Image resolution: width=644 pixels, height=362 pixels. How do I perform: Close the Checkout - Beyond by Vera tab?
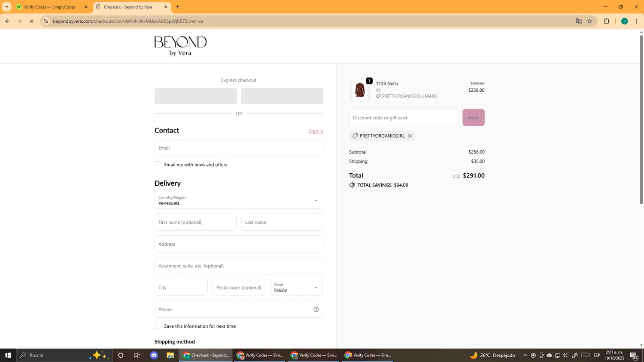166,7
